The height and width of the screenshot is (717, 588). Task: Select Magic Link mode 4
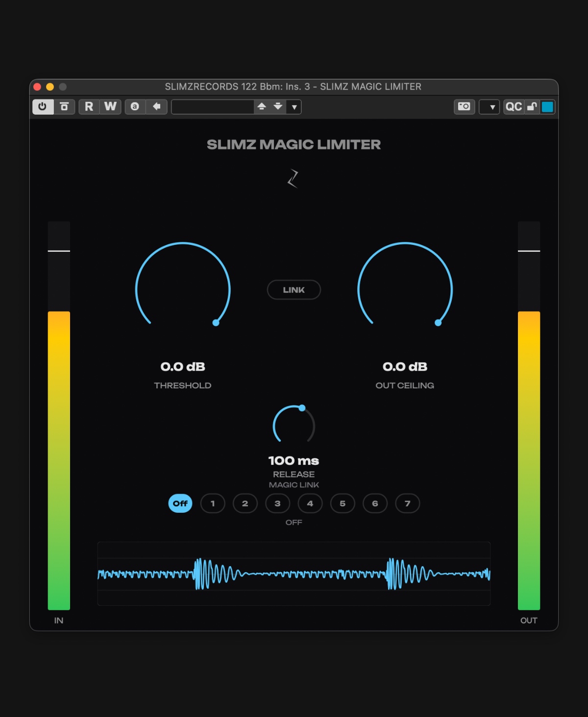310,503
